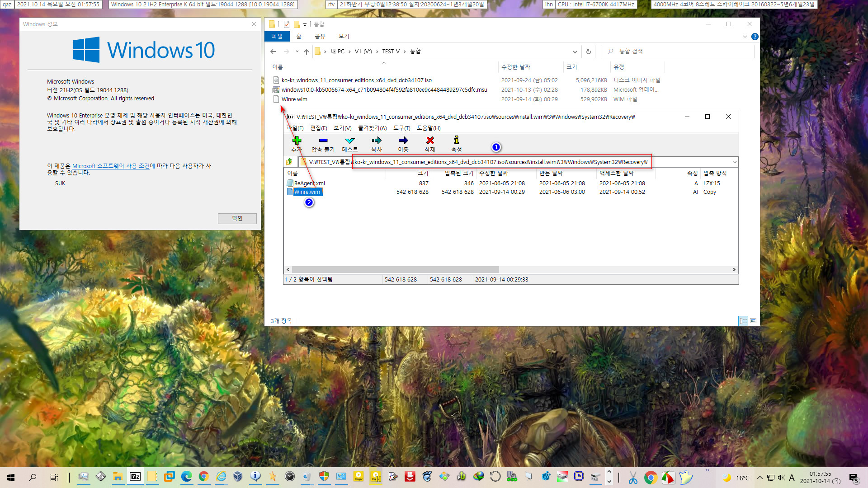The height and width of the screenshot is (488, 868).
Task: Click the Info (속성) properties toolbar icon
Action: [456, 141]
